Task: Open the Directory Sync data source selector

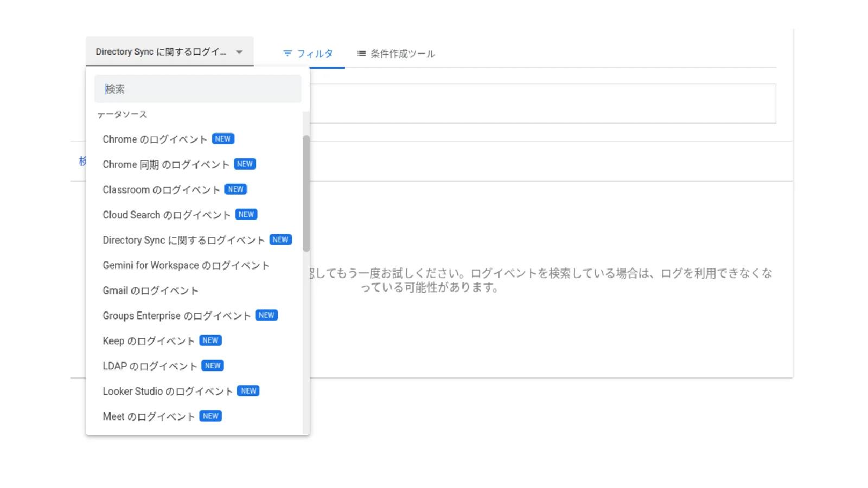Action: tap(161, 52)
